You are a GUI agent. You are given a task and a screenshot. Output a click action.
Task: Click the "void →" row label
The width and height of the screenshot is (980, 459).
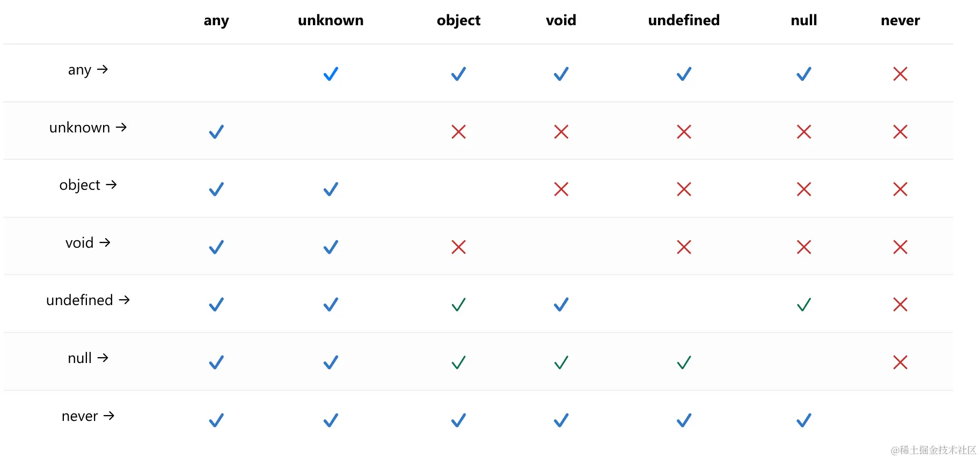[x=87, y=243]
